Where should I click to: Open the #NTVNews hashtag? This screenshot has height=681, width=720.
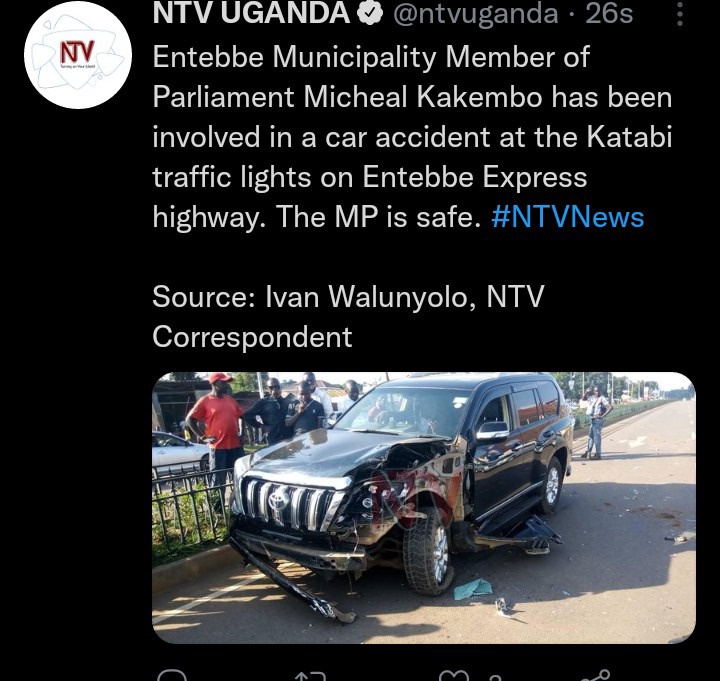coord(568,217)
